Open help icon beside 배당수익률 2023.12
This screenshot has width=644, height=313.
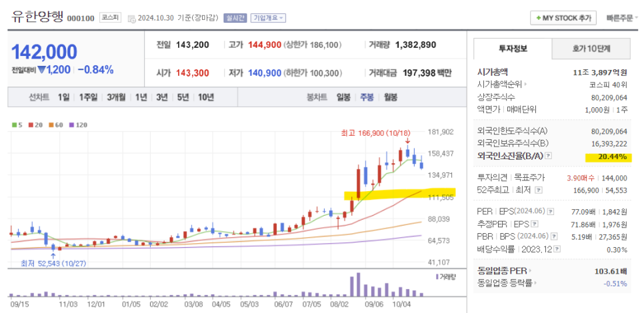558,248
